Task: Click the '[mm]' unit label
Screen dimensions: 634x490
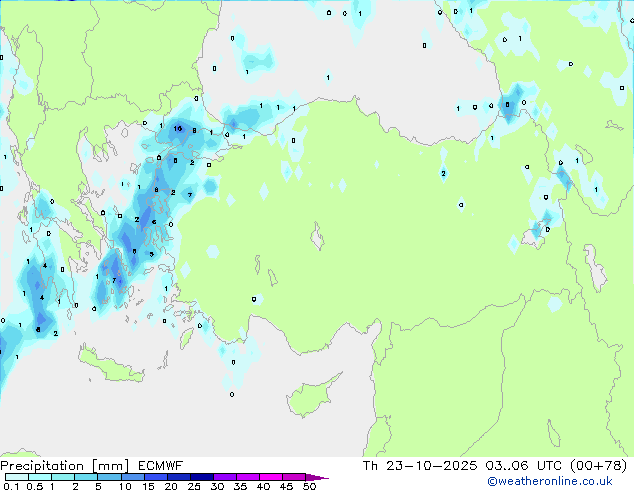Action: [x=110, y=466]
